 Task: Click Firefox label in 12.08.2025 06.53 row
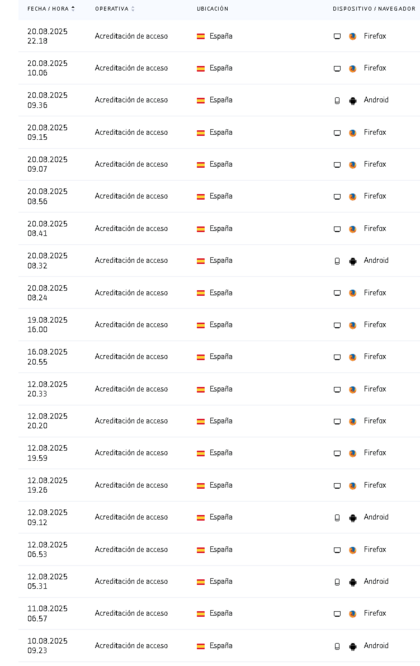pyautogui.click(x=375, y=549)
